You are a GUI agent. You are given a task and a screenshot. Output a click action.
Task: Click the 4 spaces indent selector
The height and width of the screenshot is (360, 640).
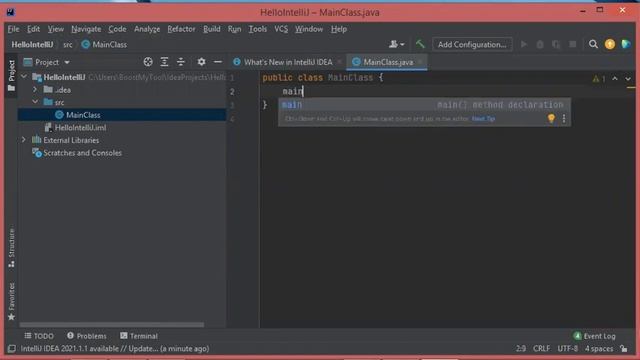(599, 349)
